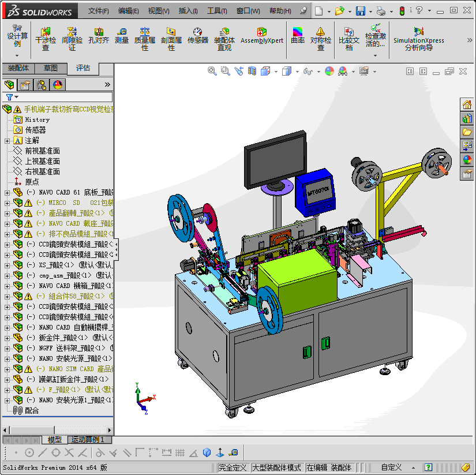Open the View Orientation dropdown arrow
The height and width of the screenshot is (475, 476).
click(x=276, y=72)
